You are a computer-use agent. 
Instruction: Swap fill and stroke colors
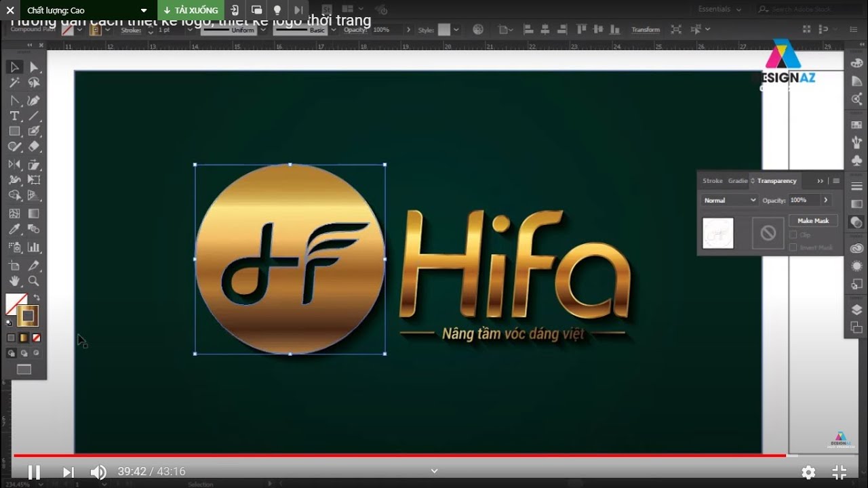click(x=36, y=298)
